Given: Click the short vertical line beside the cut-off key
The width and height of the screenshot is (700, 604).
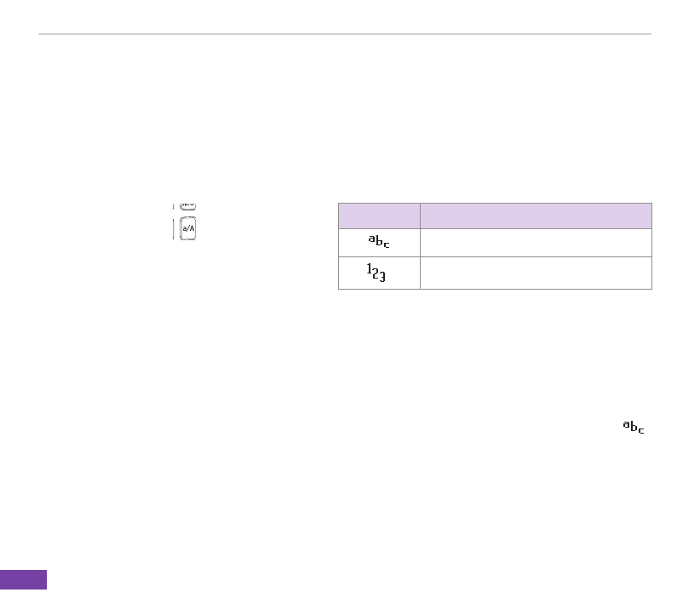Looking at the screenshot, I should [174, 206].
